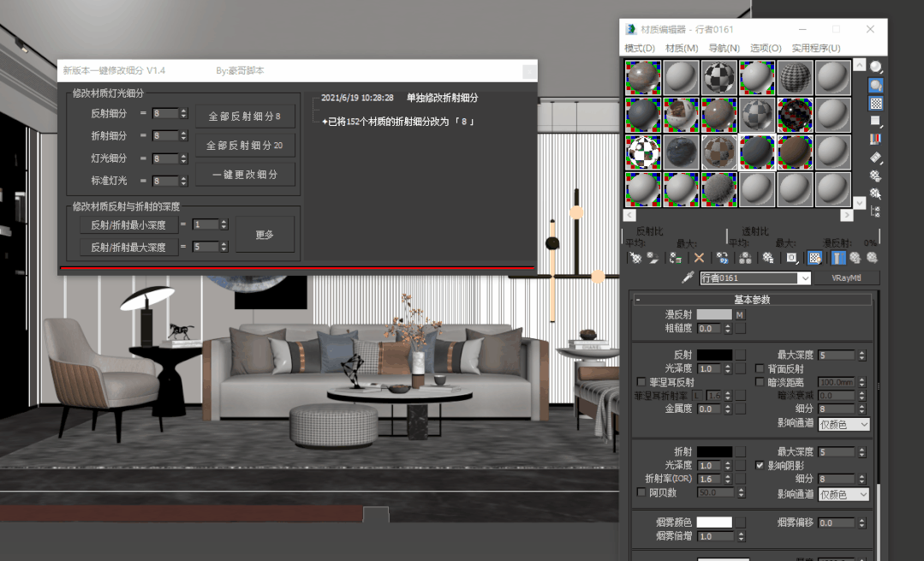Image resolution: width=924 pixels, height=561 pixels.
Task: Open the 材质(M) menu
Action: click(682, 48)
